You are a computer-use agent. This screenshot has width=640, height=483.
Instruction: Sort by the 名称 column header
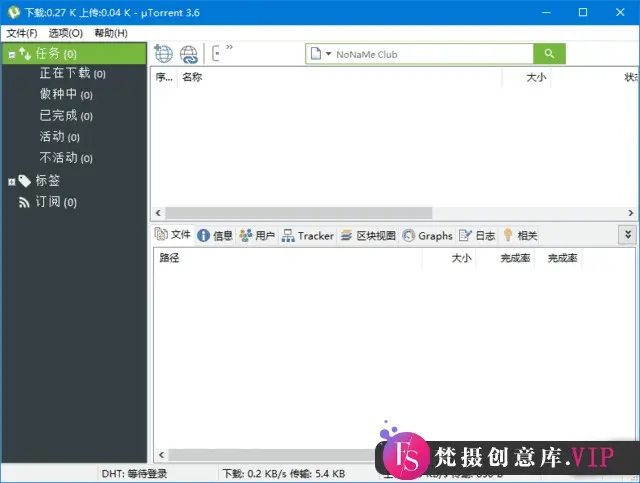pos(339,77)
